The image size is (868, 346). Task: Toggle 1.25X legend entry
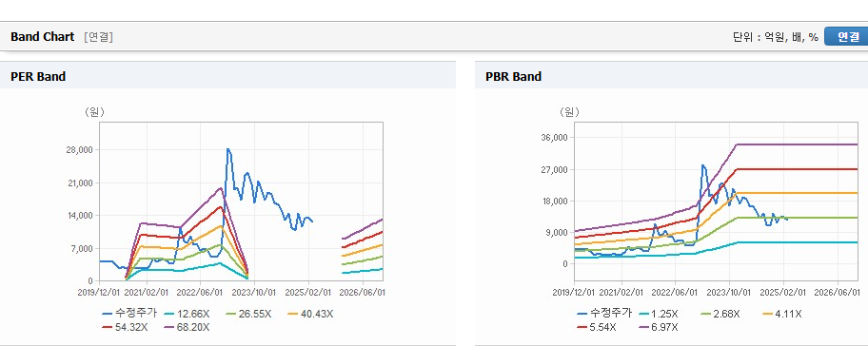tap(659, 314)
